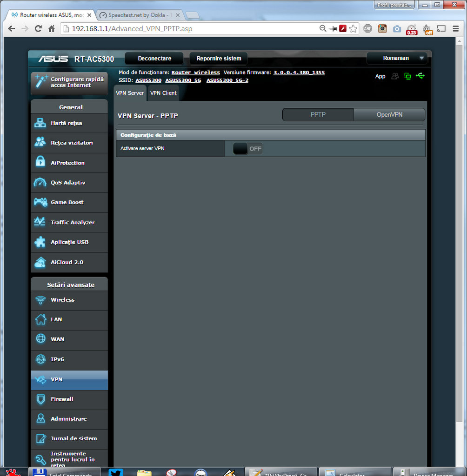Click the Repornire sistem button
The image size is (467, 476).
click(x=219, y=59)
